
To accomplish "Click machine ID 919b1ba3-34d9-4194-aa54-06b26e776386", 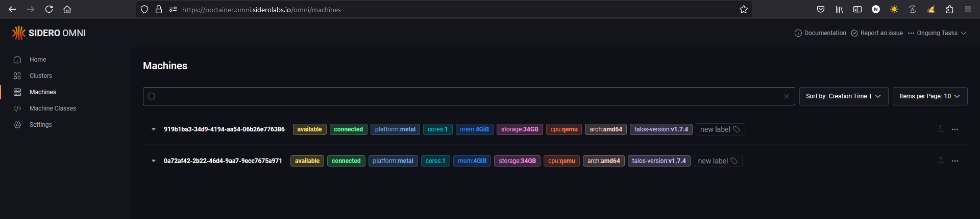I will point(224,129).
